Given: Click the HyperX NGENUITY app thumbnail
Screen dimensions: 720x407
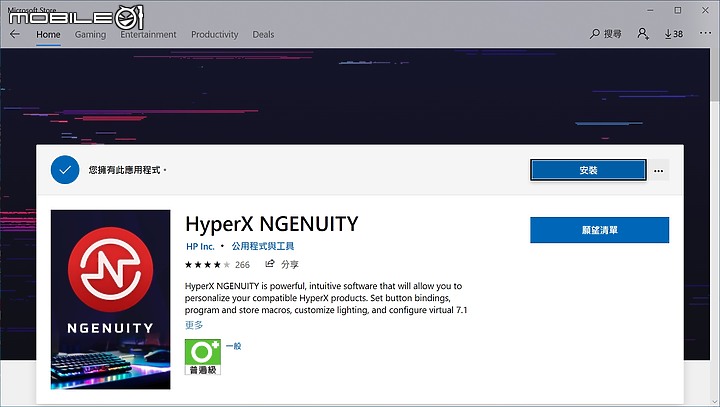Looking at the screenshot, I should click(x=110, y=300).
